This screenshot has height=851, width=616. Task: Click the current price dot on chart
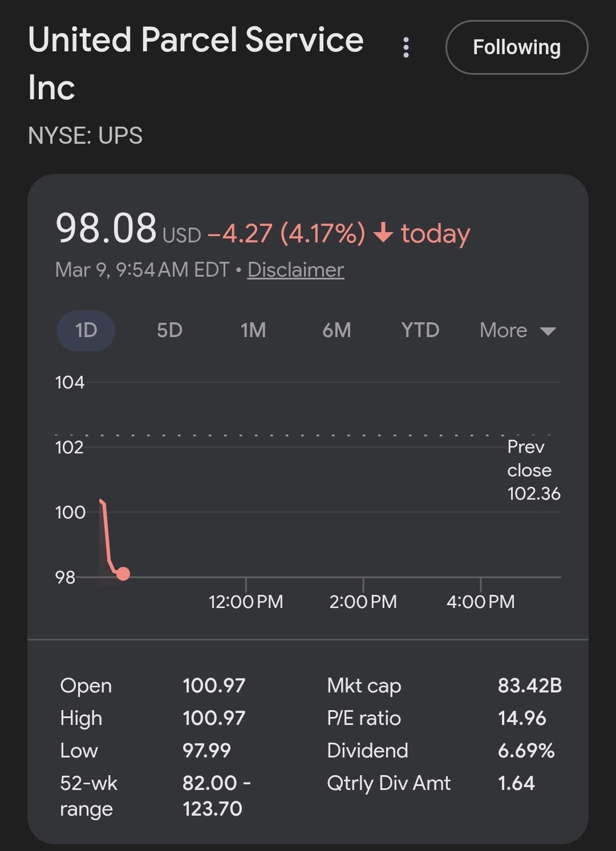[x=123, y=574]
